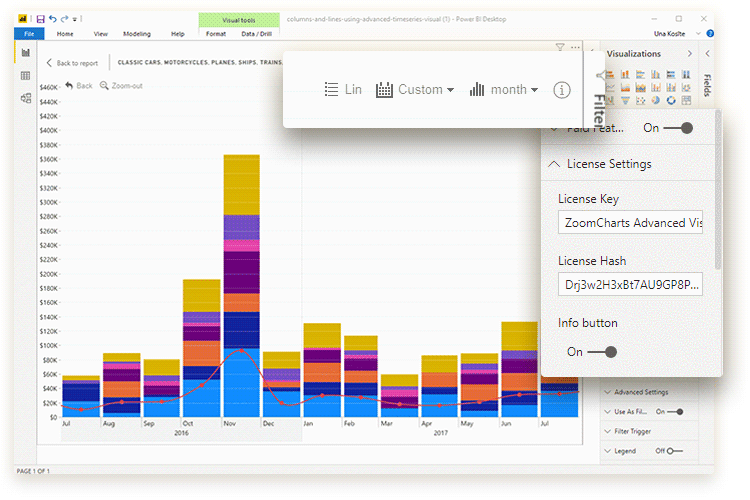The image size is (750, 500).
Task: Select the Clustered bar chart visualization
Action: coord(640,74)
